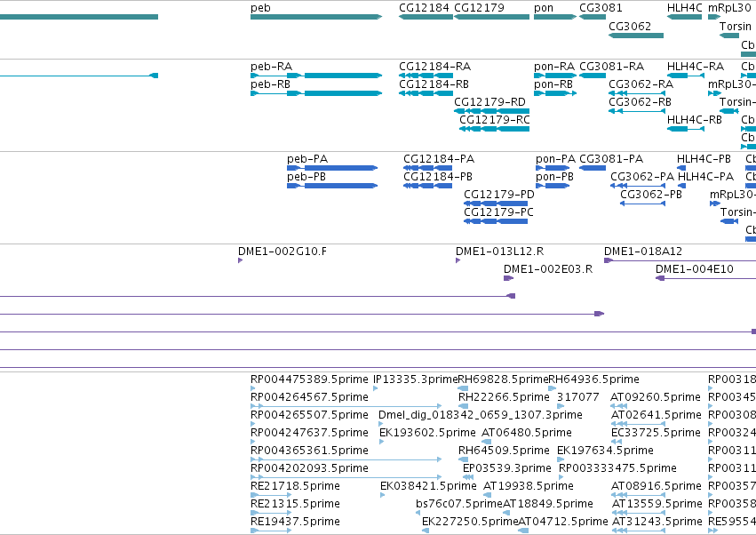Click transcript CG12184-RA

426,76
